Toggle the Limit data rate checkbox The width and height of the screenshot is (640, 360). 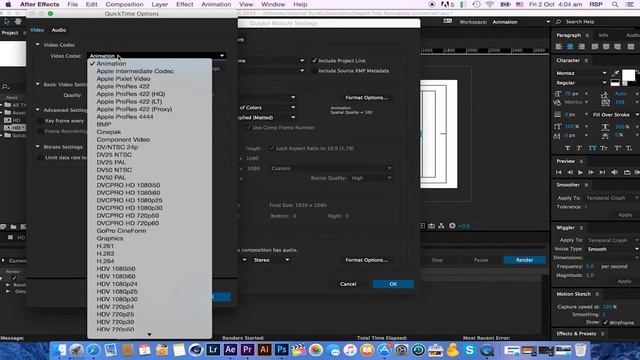40,158
